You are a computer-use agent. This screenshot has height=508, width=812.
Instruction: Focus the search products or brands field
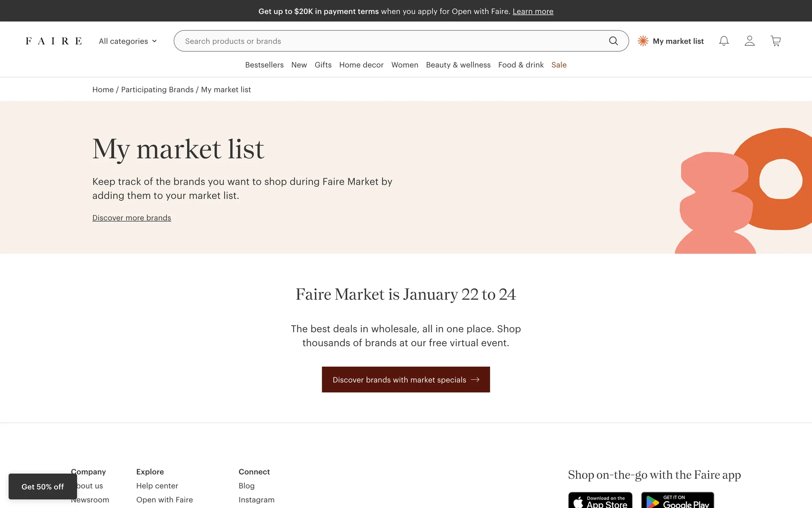pos(389,41)
